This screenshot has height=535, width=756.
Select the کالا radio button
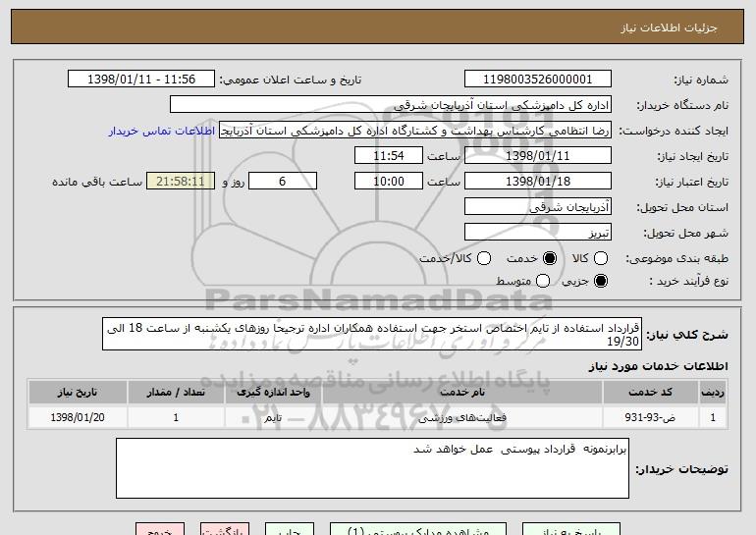tap(601, 258)
